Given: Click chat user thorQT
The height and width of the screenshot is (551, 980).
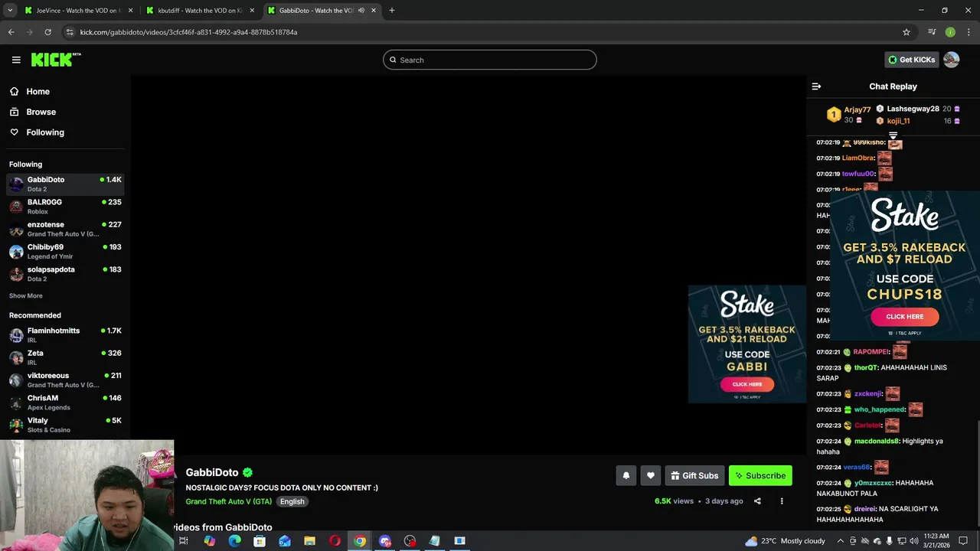Looking at the screenshot, I should [865, 367].
